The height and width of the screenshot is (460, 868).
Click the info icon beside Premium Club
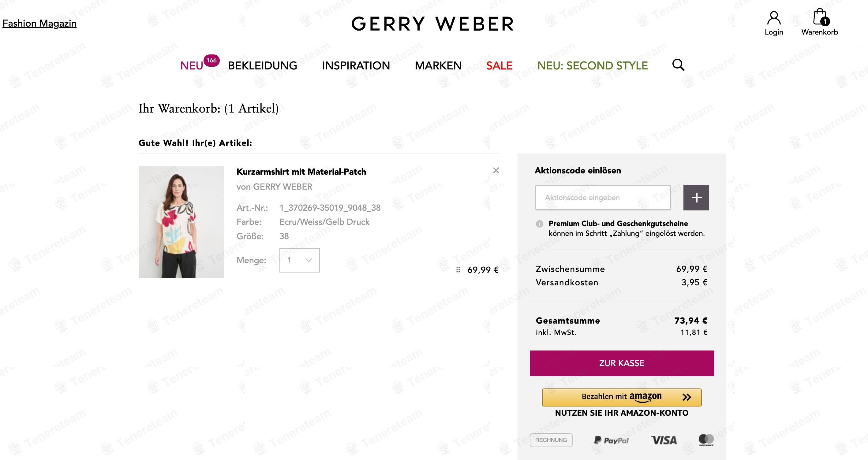[539, 224]
